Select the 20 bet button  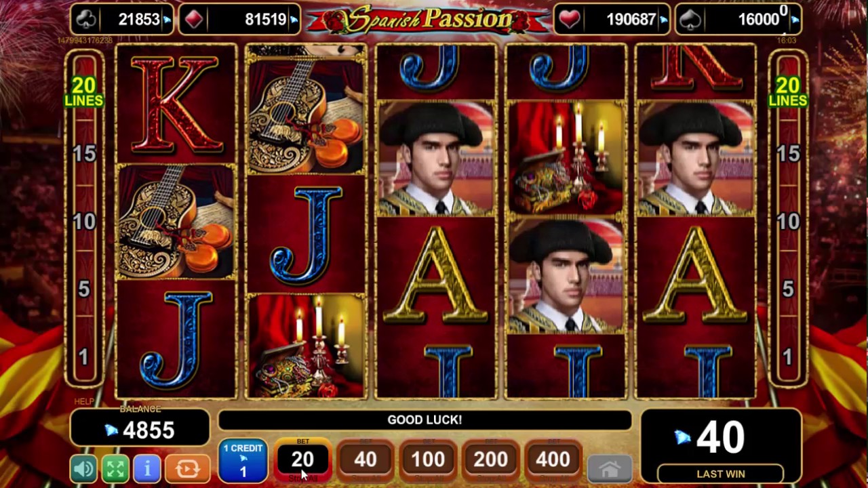point(302,460)
